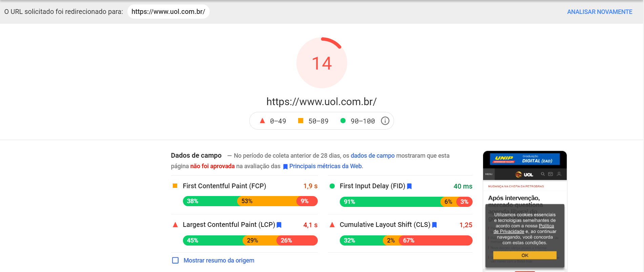The width and height of the screenshot is (644, 272).
Task: Click the red 26% segment of LCP bar
Action: tap(297, 240)
